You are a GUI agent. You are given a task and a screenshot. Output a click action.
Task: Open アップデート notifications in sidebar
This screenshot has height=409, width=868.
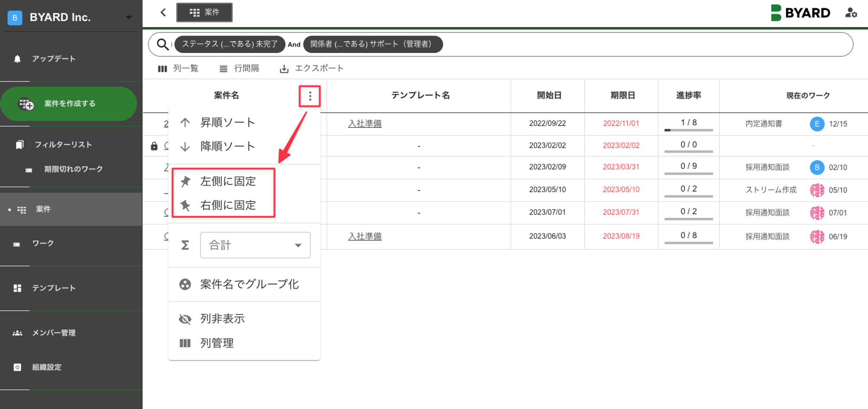(53, 59)
